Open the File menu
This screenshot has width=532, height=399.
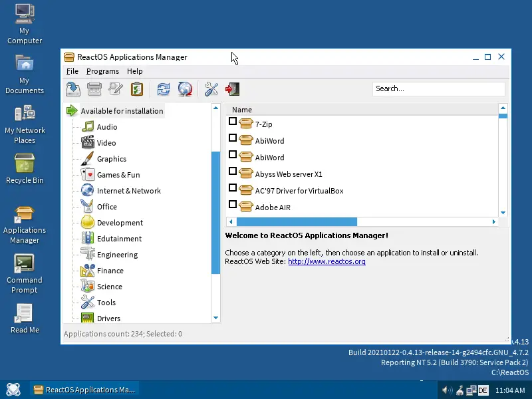[x=72, y=71]
